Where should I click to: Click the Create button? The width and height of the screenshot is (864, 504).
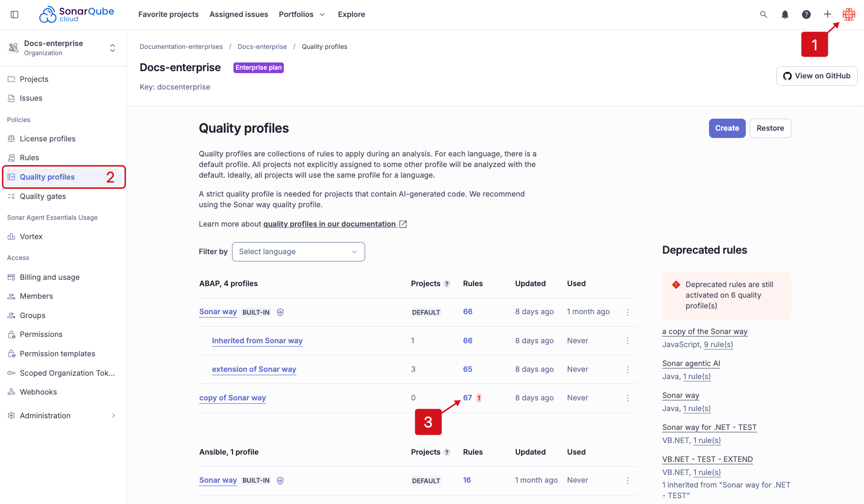click(x=727, y=128)
